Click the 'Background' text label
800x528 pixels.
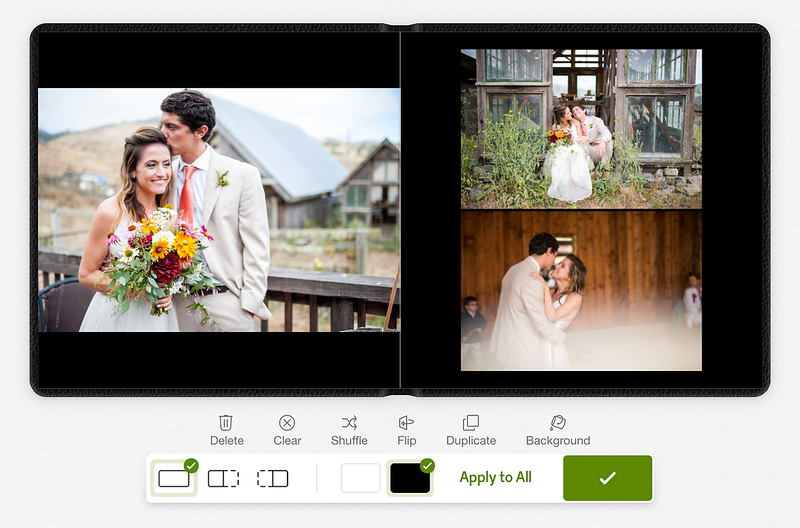pos(558,441)
